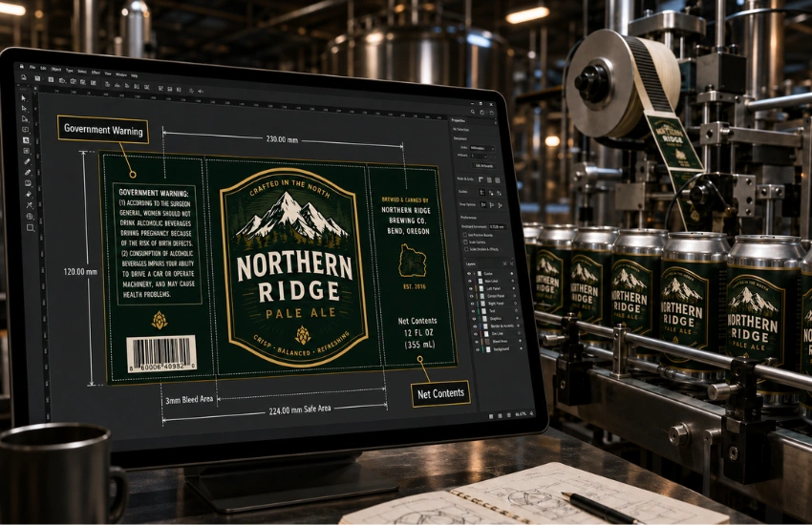
Task: Select the Graphics layer row
Action: (x=494, y=319)
